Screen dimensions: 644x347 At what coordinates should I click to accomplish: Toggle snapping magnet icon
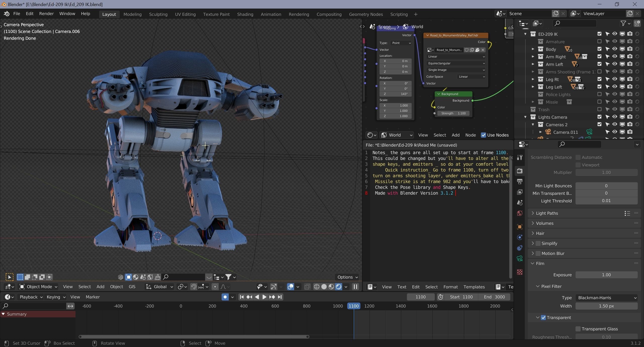(193, 287)
